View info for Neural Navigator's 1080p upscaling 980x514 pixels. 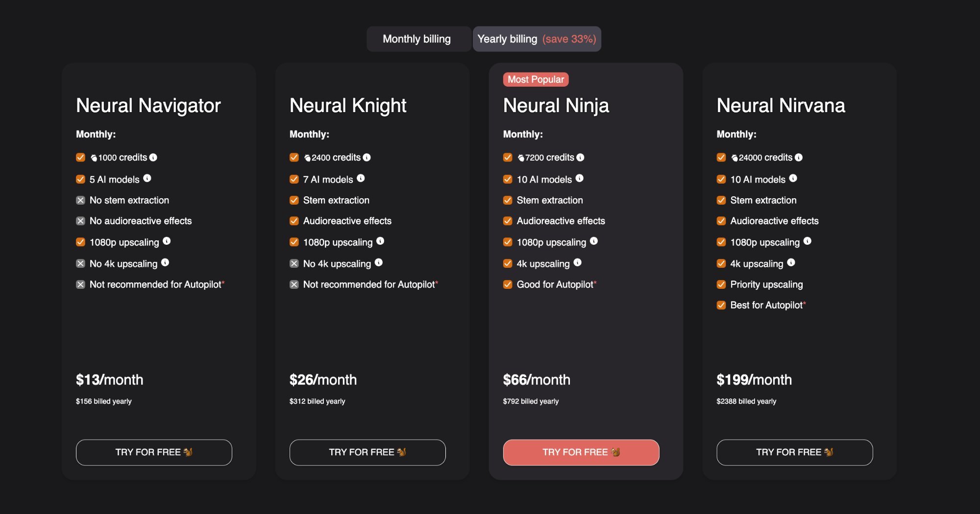167,241
